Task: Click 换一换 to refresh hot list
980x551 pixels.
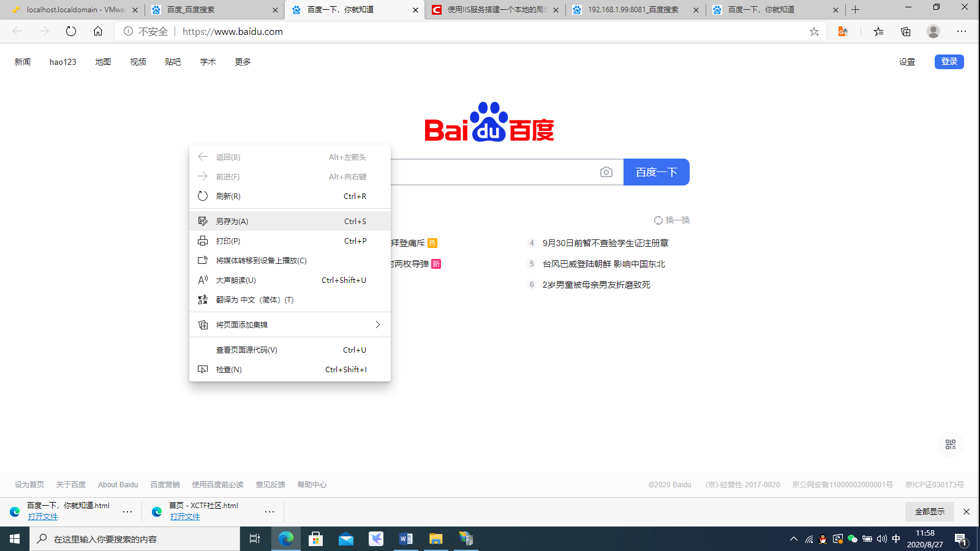Action: tap(672, 220)
